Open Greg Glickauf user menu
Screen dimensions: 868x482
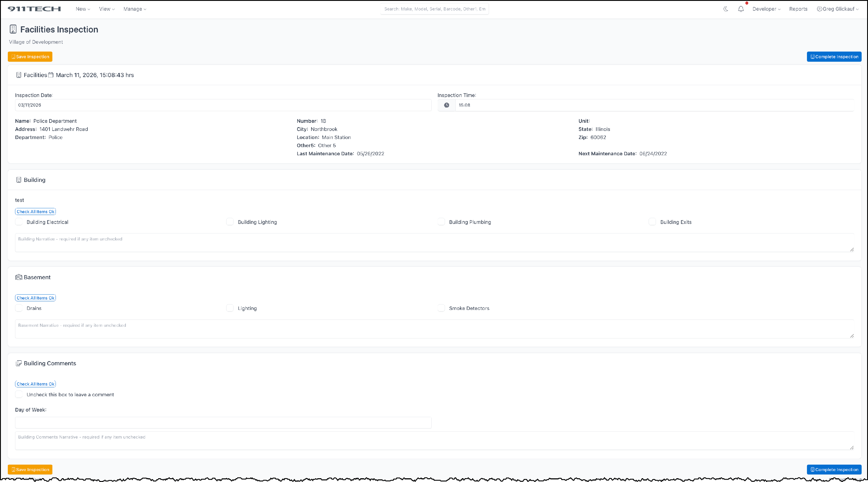click(838, 9)
